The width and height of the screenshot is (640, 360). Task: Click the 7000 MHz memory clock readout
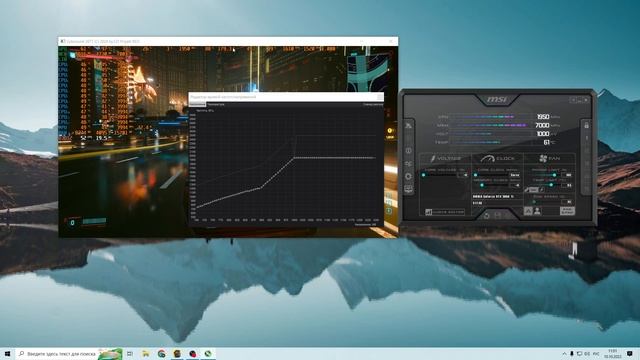point(542,125)
